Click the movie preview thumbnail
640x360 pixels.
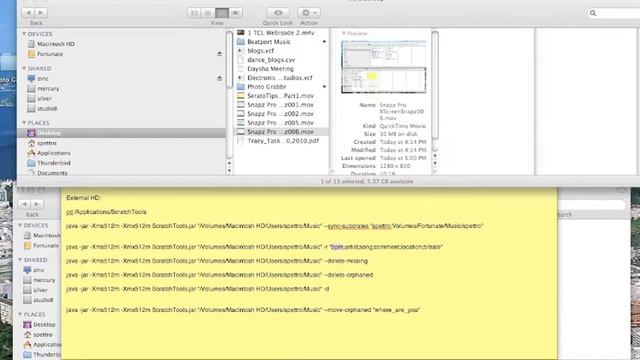pyautogui.click(x=384, y=67)
